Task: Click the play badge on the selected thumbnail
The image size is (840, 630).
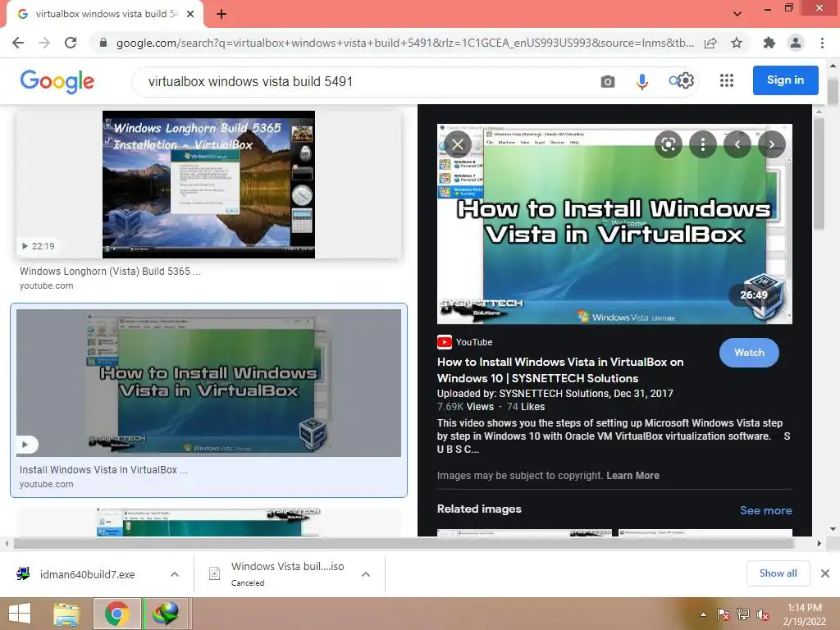Action: pyautogui.click(x=25, y=444)
